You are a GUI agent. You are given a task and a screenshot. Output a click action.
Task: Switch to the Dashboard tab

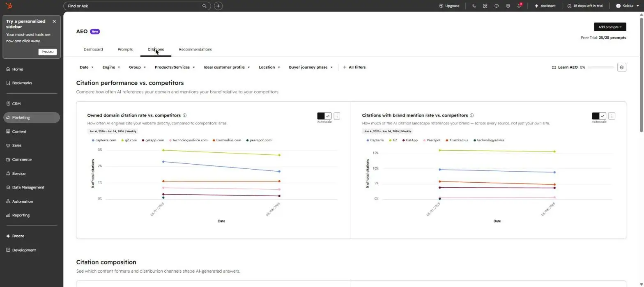click(x=93, y=49)
